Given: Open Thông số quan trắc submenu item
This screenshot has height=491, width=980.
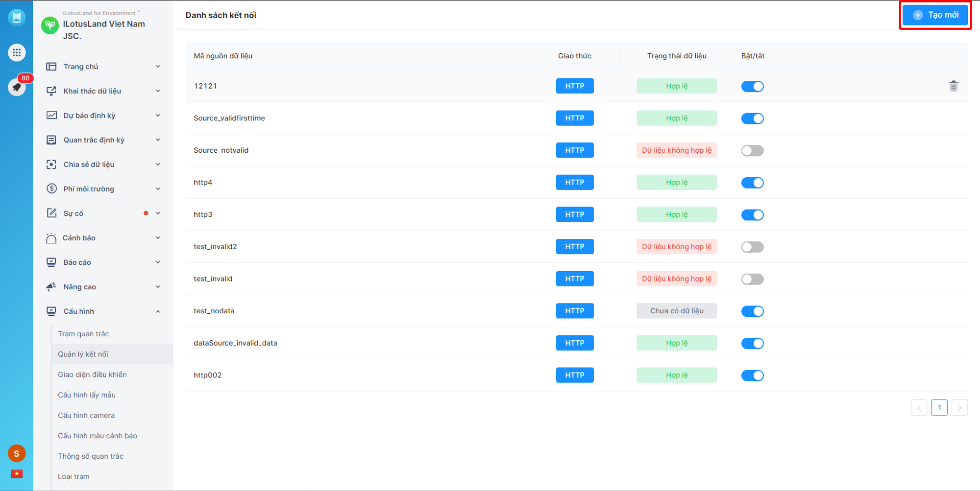Looking at the screenshot, I should tap(112, 456).
